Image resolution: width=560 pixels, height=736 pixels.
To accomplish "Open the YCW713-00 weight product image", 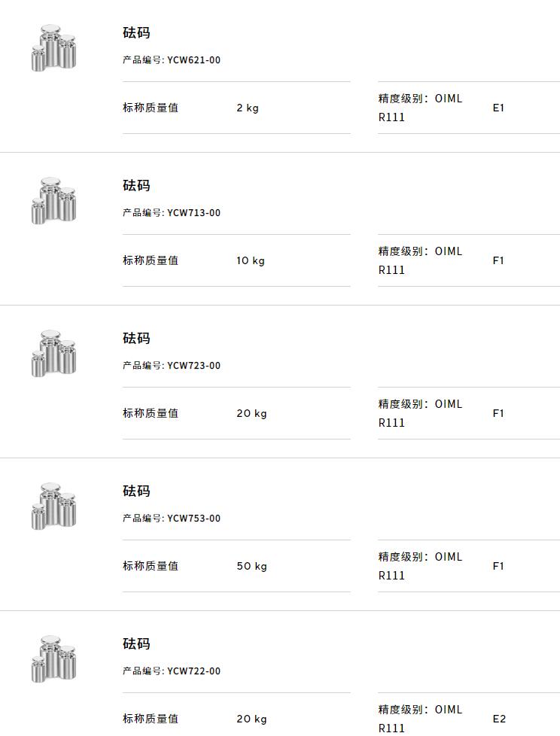I will click(53, 201).
